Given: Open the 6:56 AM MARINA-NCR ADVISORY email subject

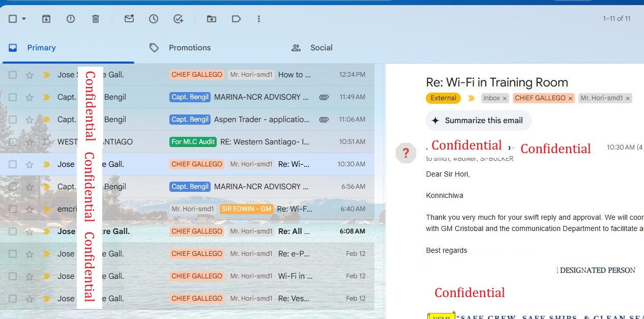Looking at the screenshot, I should (261, 187).
